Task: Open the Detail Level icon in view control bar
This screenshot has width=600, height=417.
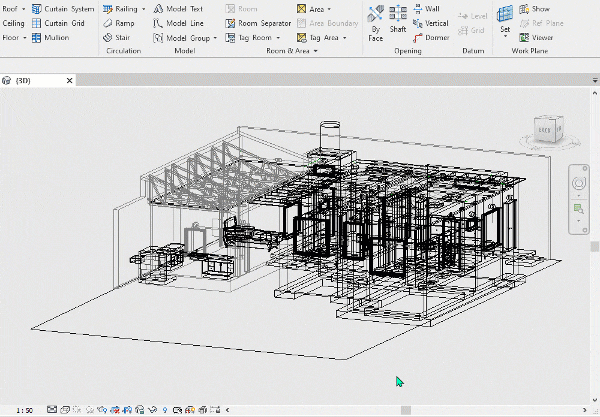Action: click(x=52, y=410)
